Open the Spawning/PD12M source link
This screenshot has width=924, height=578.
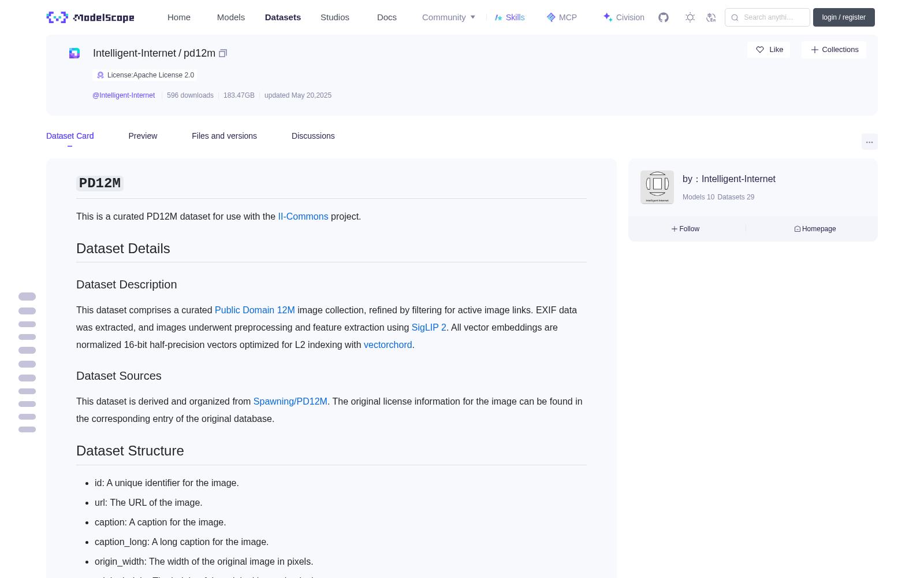(x=290, y=401)
